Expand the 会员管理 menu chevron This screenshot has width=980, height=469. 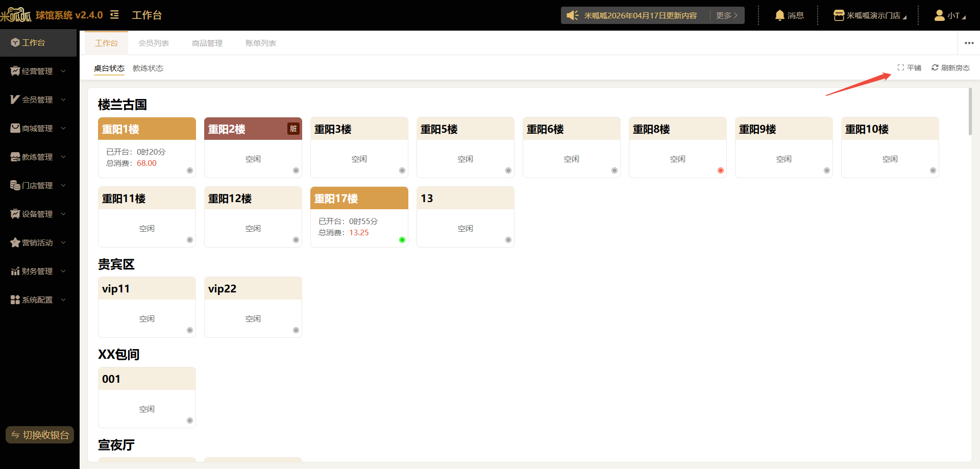point(63,100)
